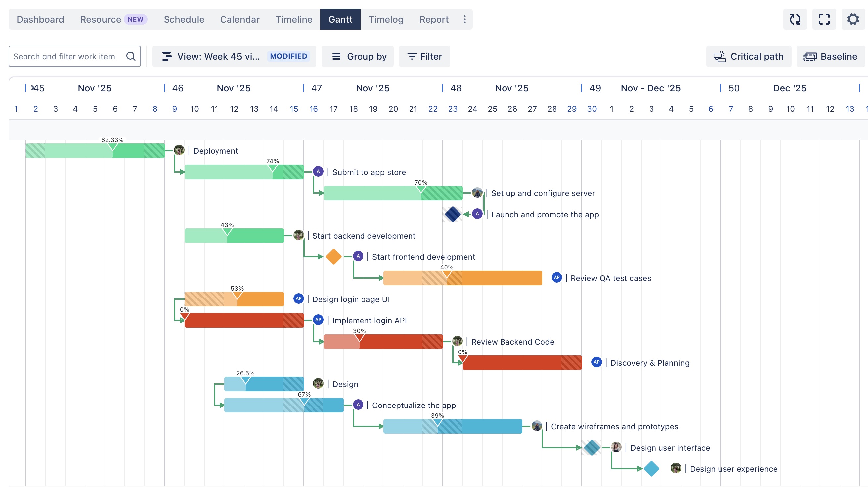Collapse week 45 header marker

pyautogui.click(x=33, y=88)
